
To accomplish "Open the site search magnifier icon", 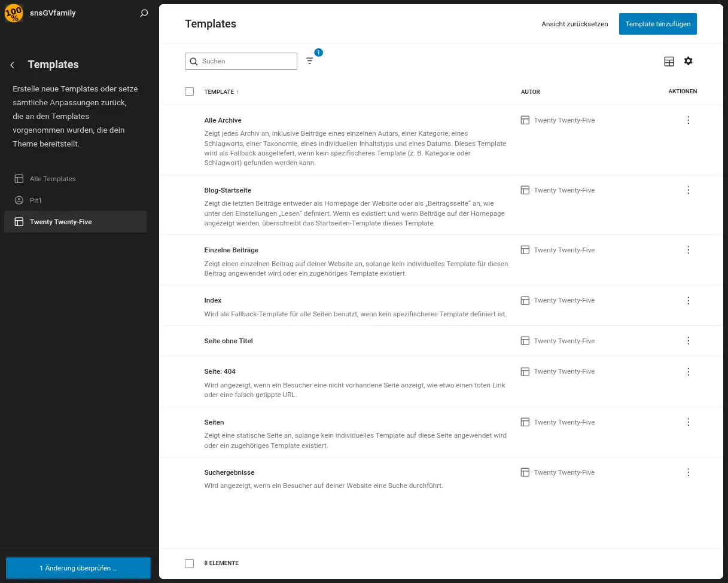I will (x=144, y=13).
